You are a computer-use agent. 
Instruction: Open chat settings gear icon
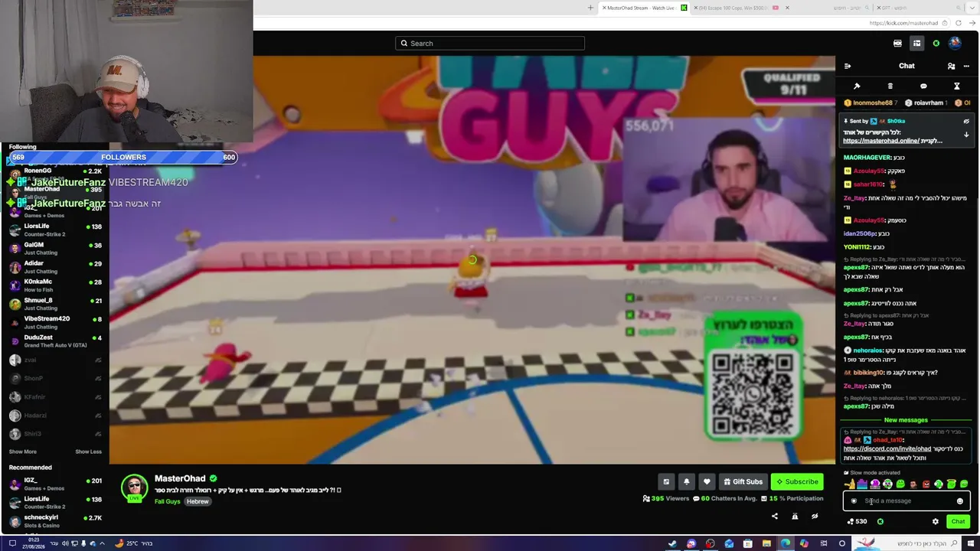(x=935, y=522)
